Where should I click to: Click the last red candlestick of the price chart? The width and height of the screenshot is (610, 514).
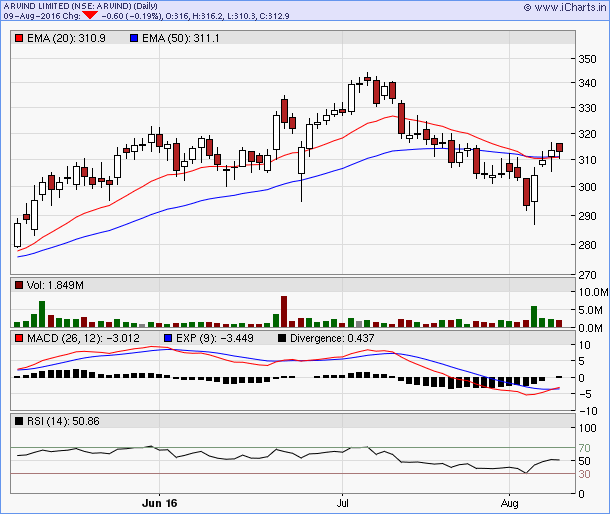tap(559, 147)
